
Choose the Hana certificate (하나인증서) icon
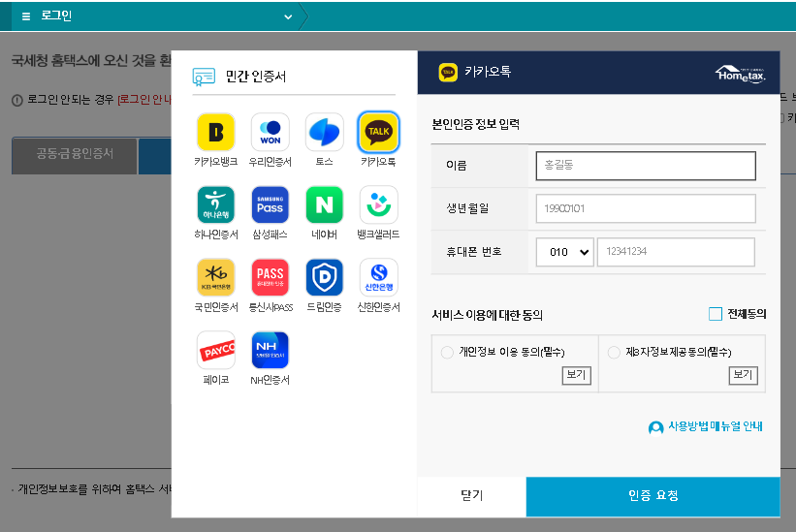216,204
